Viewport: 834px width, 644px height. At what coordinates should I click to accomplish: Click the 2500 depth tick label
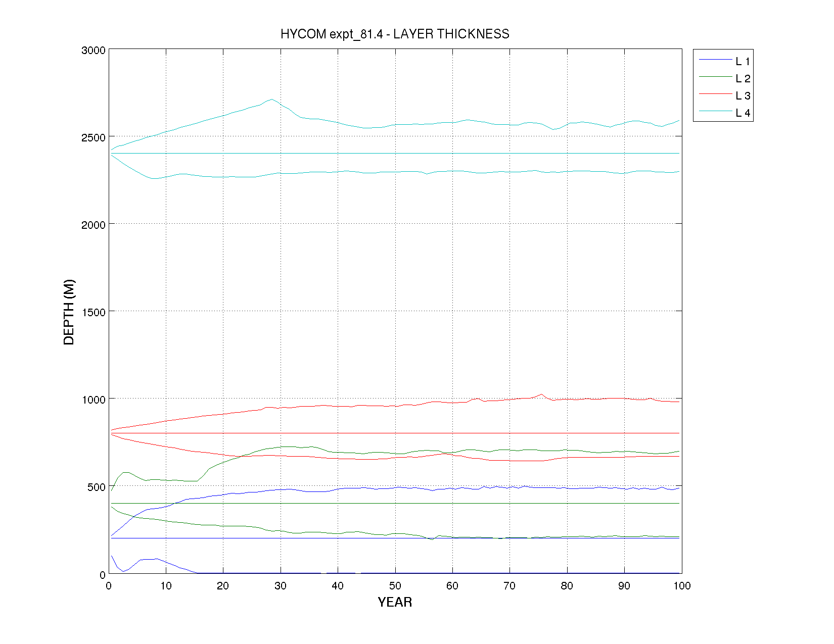click(93, 138)
